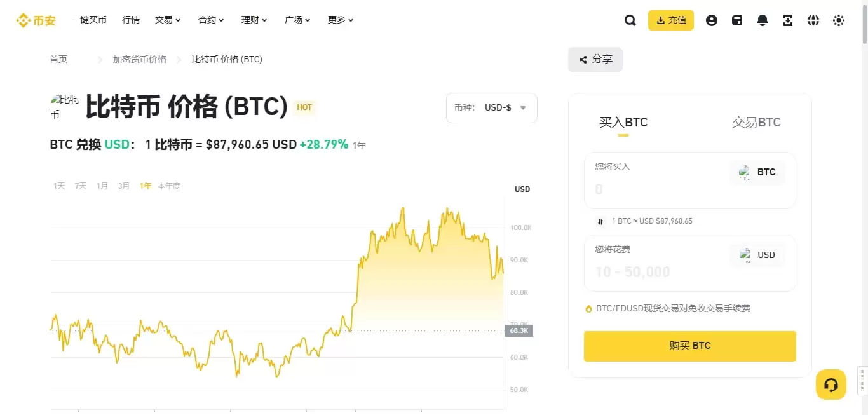Click the swap arrows beside BTC rate

click(x=600, y=221)
